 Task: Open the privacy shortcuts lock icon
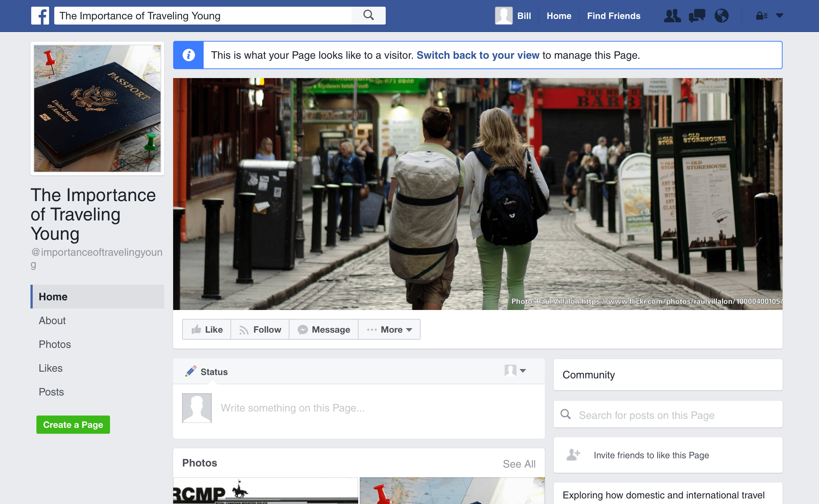pos(761,16)
